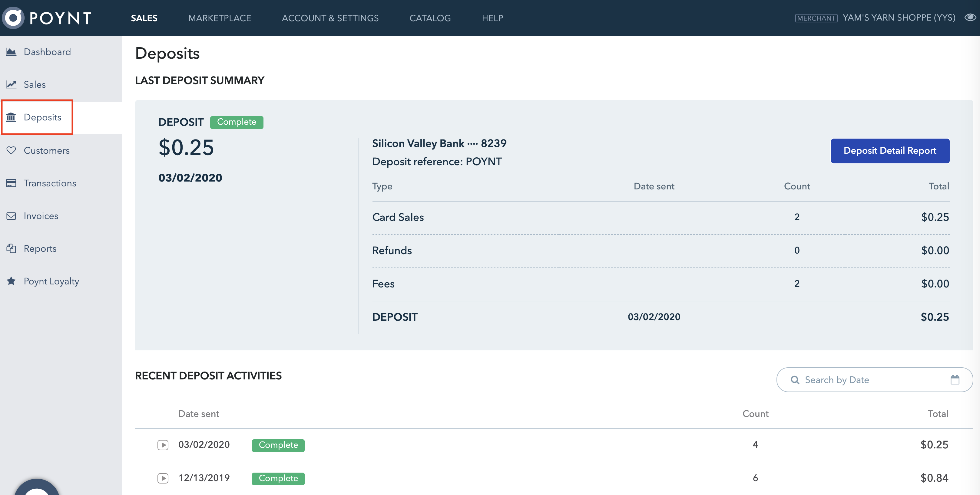Click the Date sent header in recent activities
Viewport: 980px width, 495px height.
click(199, 414)
